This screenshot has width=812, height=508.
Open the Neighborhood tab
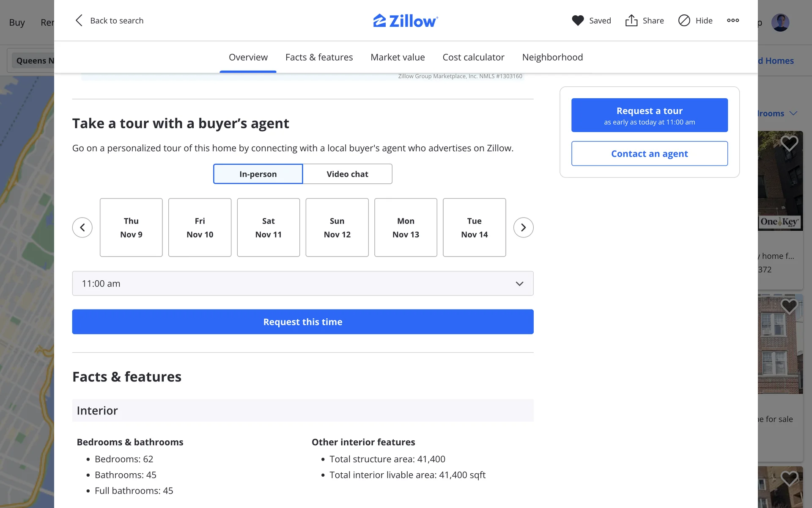[x=552, y=57]
